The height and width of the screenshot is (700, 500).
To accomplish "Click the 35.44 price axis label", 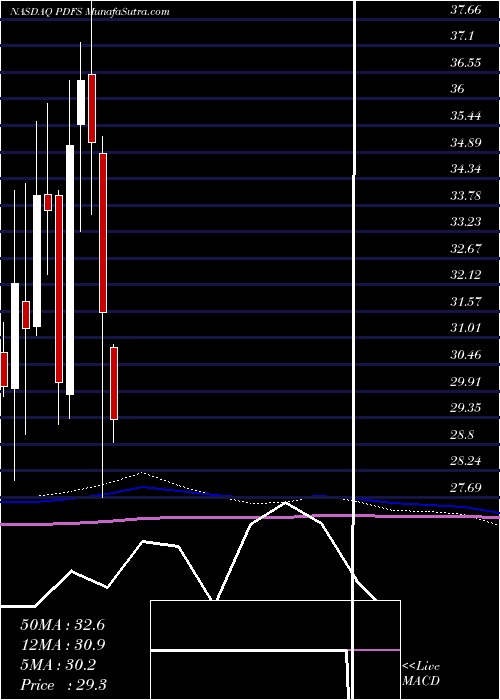I will pos(466,116).
